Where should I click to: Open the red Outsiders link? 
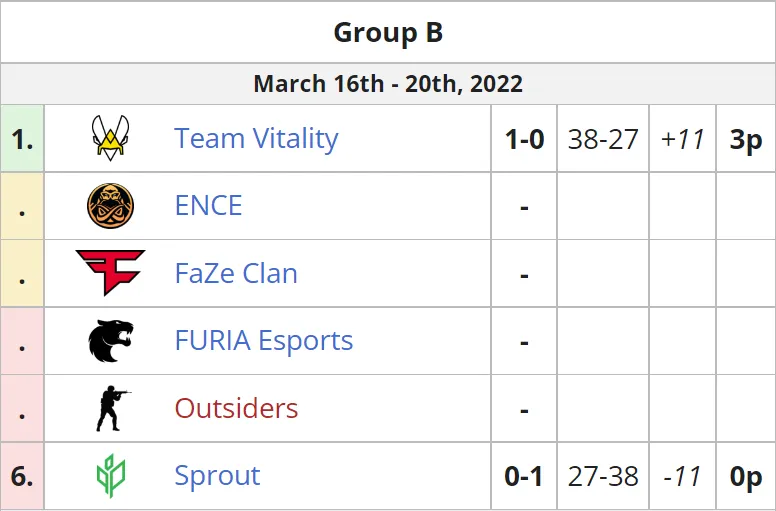coord(236,408)
